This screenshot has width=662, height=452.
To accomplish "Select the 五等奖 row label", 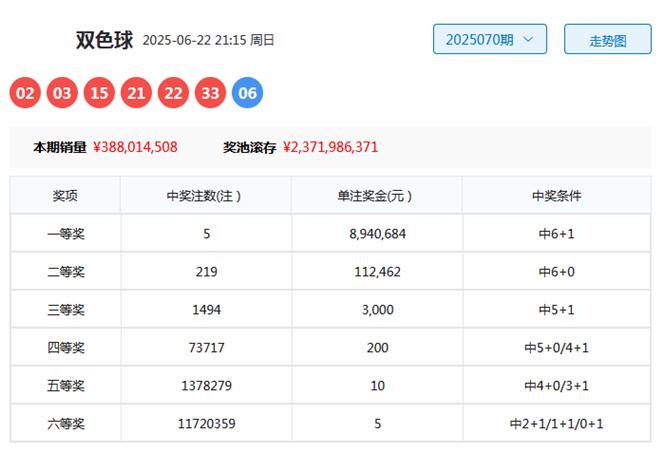I will [x=66, y=385].
